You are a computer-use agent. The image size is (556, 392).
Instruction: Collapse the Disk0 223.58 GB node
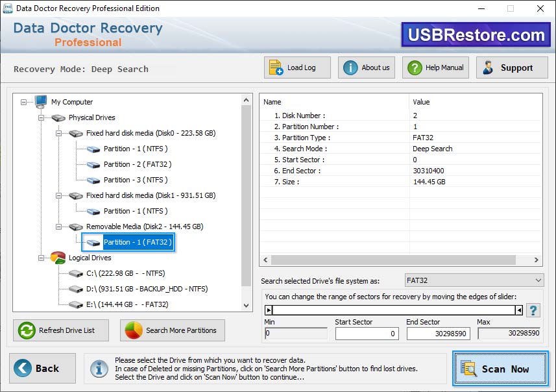click(x=59, y=134)
